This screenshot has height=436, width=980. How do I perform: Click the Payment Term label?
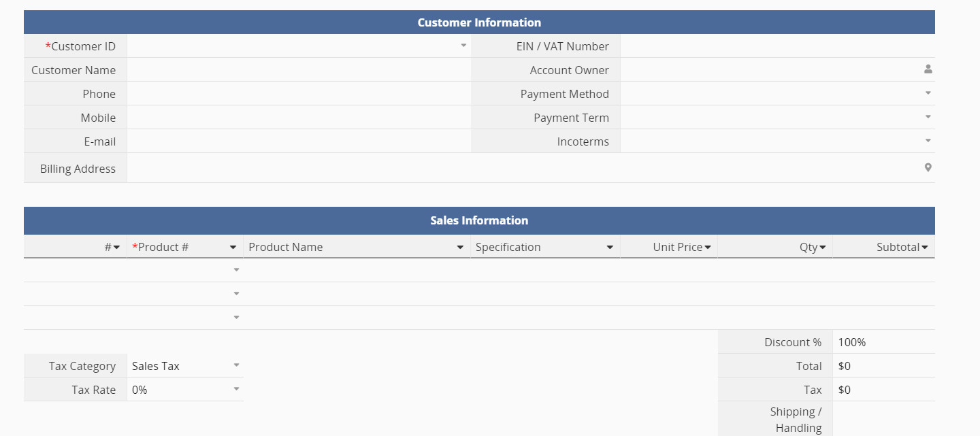tap(572, 118)
